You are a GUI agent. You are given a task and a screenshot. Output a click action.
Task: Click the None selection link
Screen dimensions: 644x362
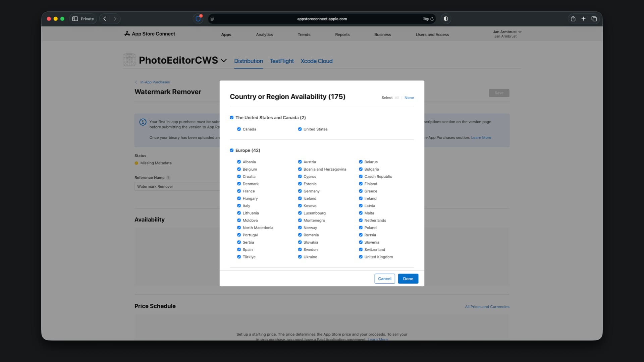point(409,98)
